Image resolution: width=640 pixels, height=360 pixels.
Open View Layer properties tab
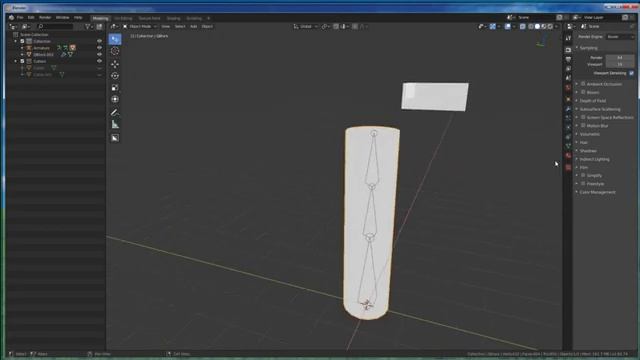click(x=568, y=69)
